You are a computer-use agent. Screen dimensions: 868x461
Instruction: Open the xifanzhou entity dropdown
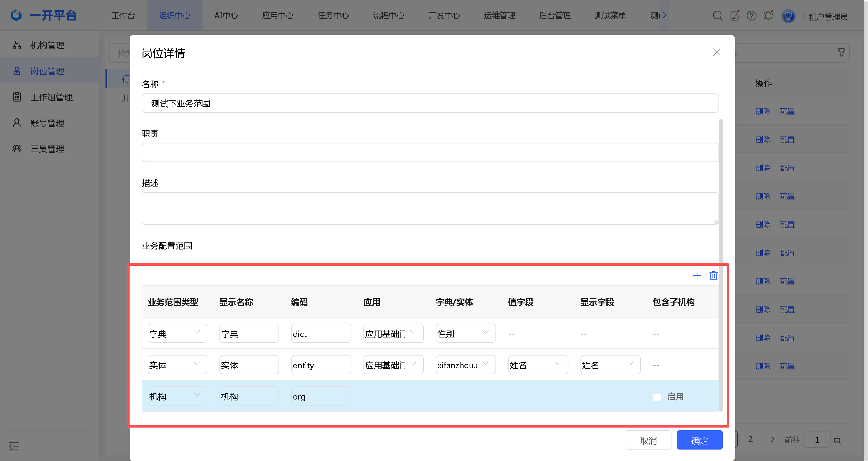click(x=465, y=365)
